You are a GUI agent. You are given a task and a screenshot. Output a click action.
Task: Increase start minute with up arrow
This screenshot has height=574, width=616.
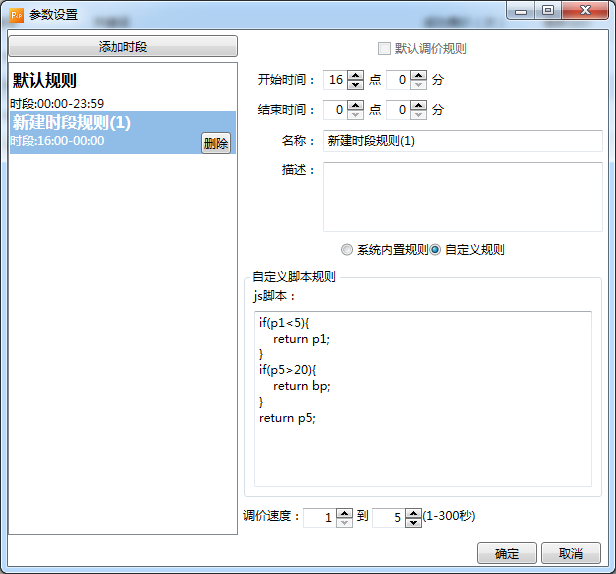tap(419, 75)
